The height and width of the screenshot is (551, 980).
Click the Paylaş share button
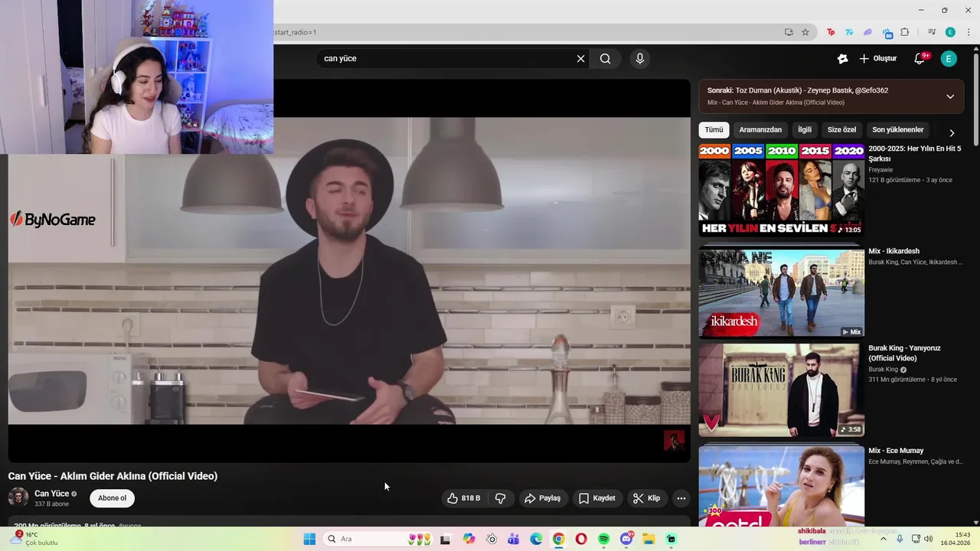(542, 498)
